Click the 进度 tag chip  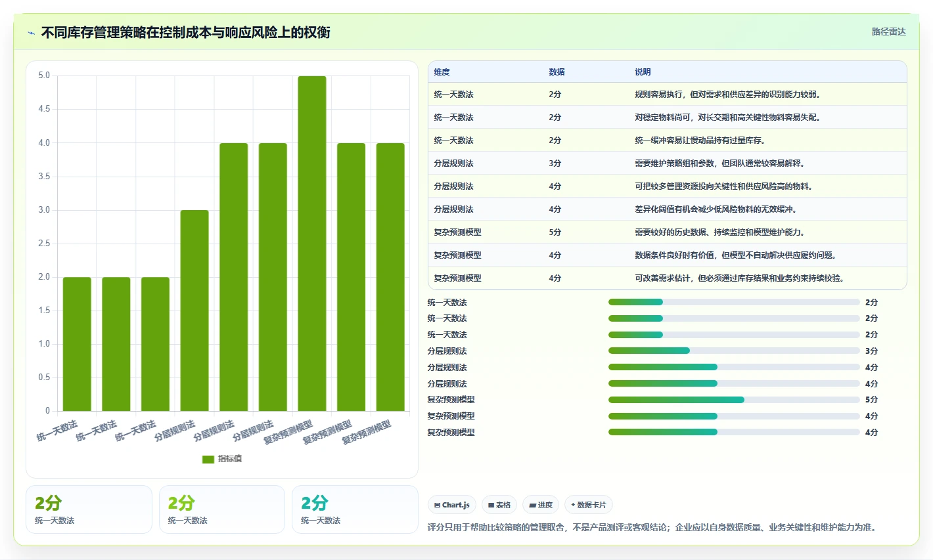pos(541,505)
